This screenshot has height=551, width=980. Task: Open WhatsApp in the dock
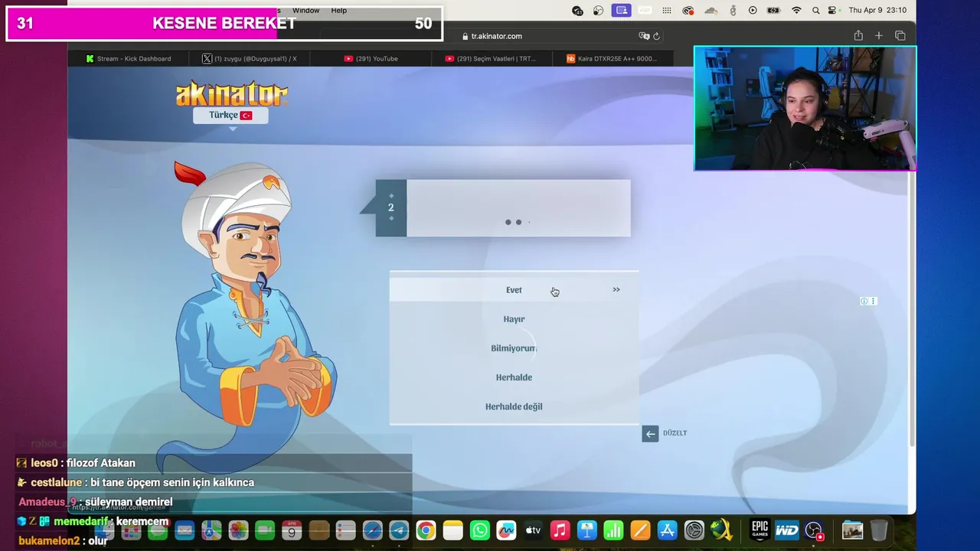coord(480,530)
